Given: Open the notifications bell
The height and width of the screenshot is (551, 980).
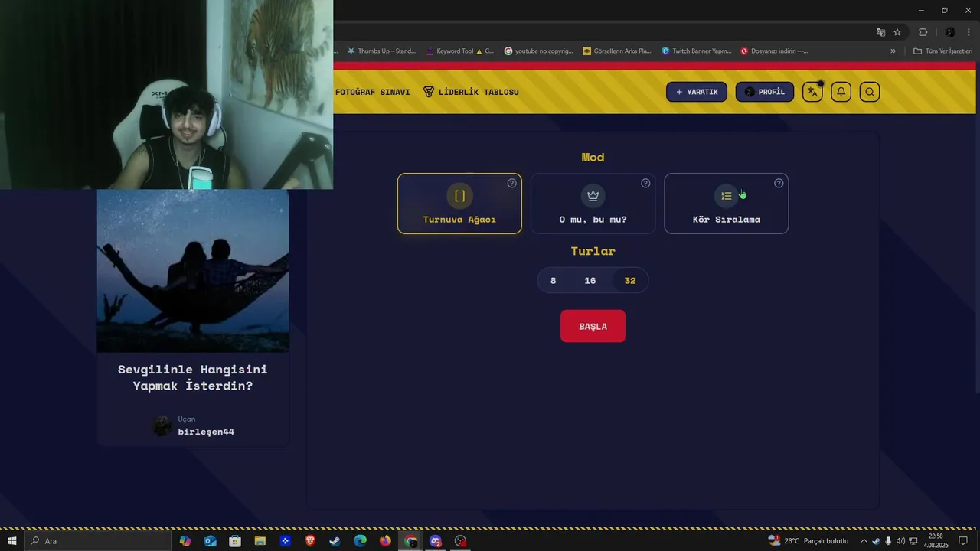Looking at the screenshot, I should click(841, 92).
